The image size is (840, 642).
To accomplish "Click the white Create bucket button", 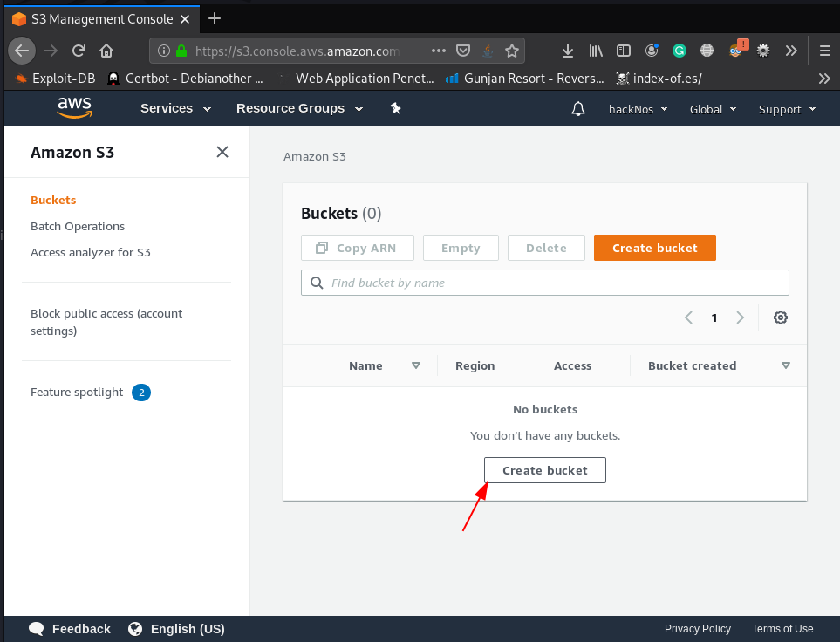I will point(545,470).
